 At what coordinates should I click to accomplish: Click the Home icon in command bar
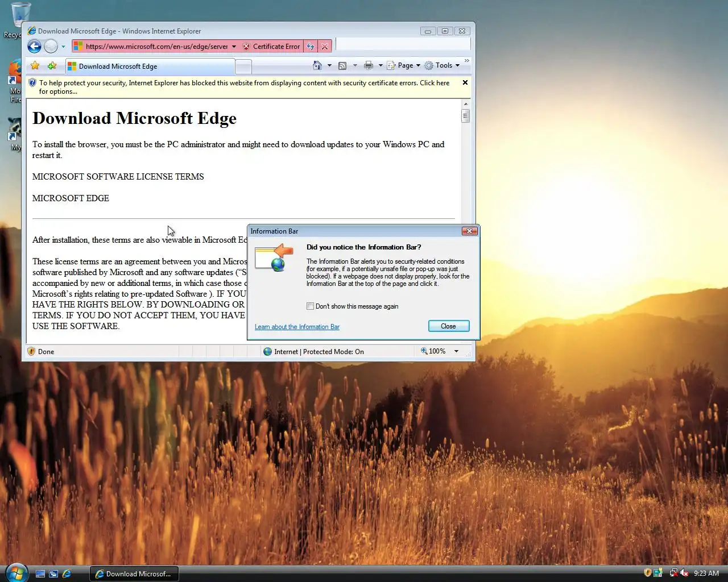tap(317, 65)
